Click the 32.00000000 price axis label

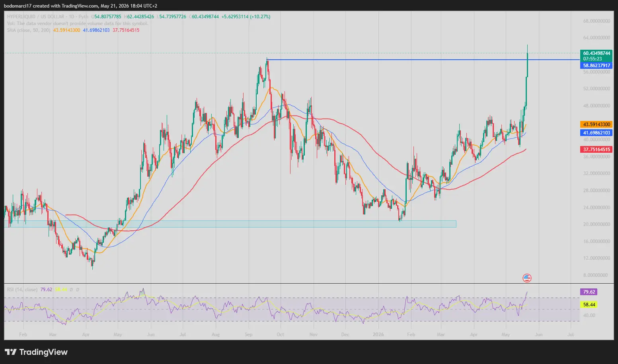point(597,173)
